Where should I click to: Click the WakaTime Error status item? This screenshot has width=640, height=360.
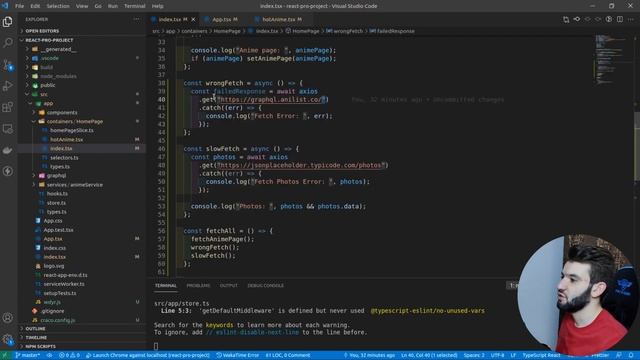[x=238, y=355]
